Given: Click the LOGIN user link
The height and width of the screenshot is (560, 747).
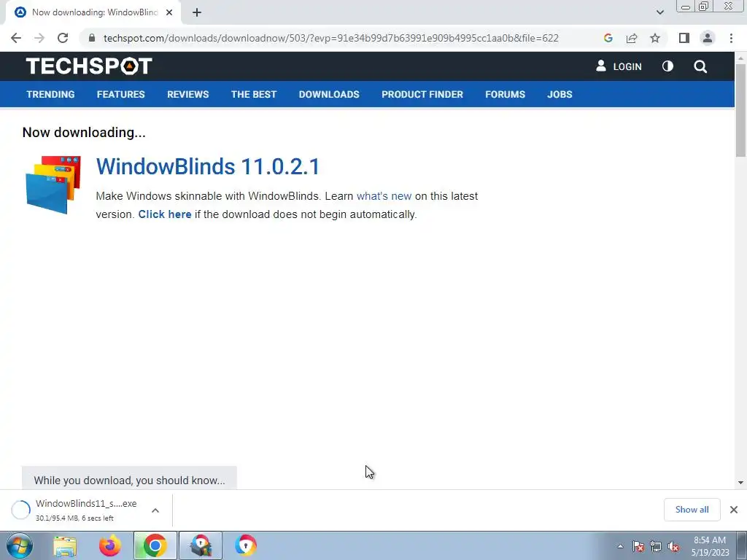Looking at the screenshot, I should [619, 66].
